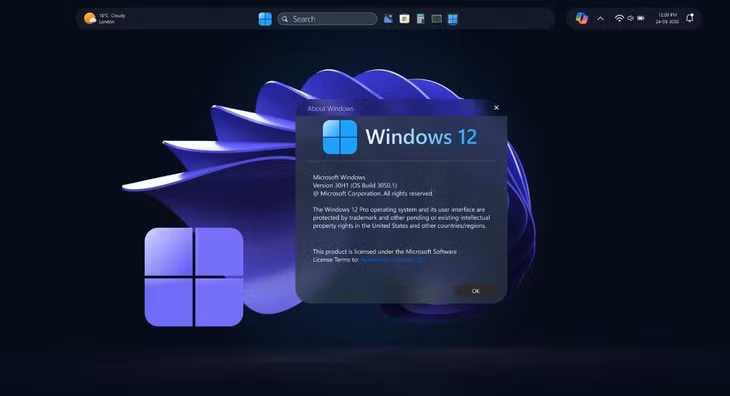The height and width of the screenshot is (396, 730).
Task: Click the Windows 12 Pro trademark paragraph
Action: point(401,218)
